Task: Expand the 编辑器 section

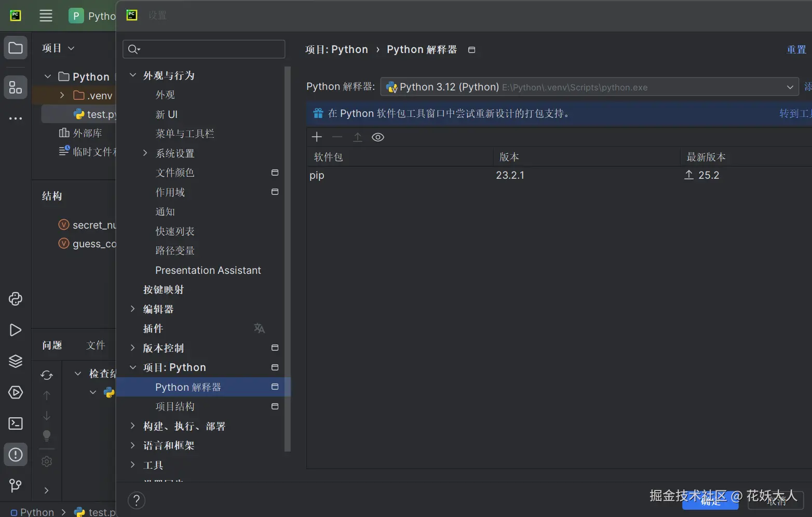Action: [133, 309]
